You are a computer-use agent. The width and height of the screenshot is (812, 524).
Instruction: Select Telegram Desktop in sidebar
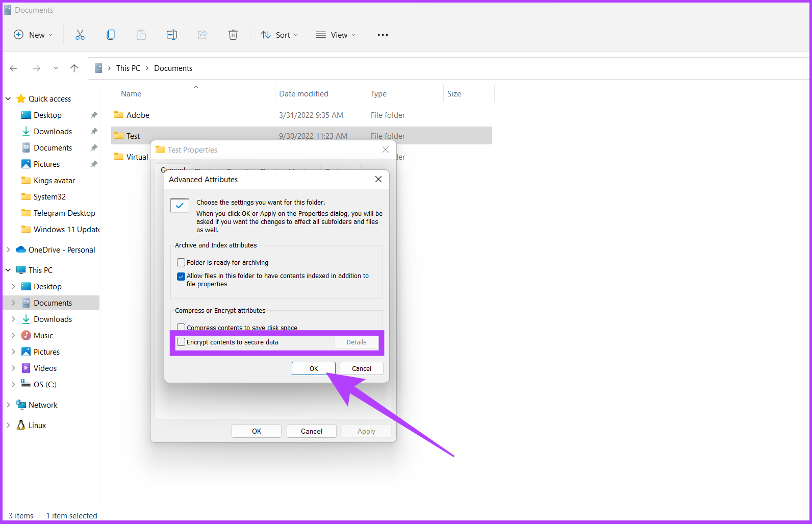click(64, 213)
